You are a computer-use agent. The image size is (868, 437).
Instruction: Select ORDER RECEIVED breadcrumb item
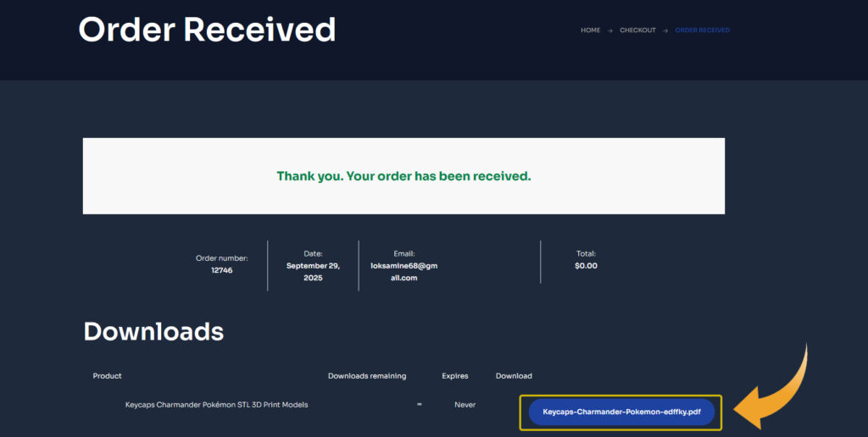[702, 30]
